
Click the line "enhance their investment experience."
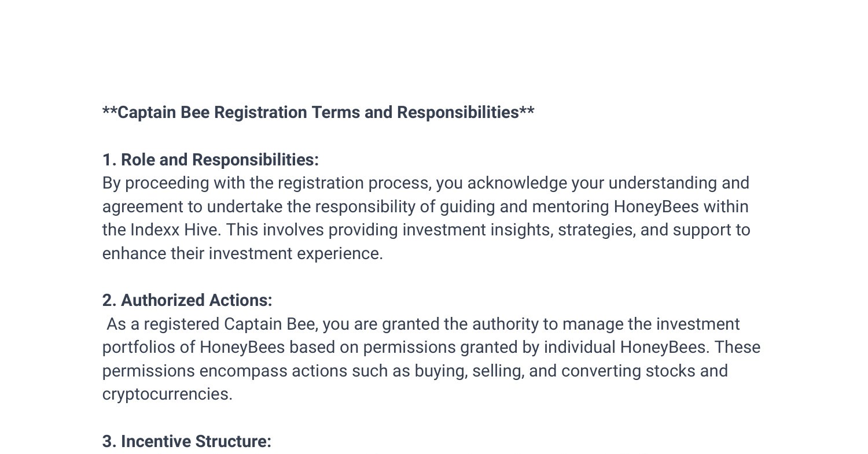pyautogui.click(x=242, y=254)
